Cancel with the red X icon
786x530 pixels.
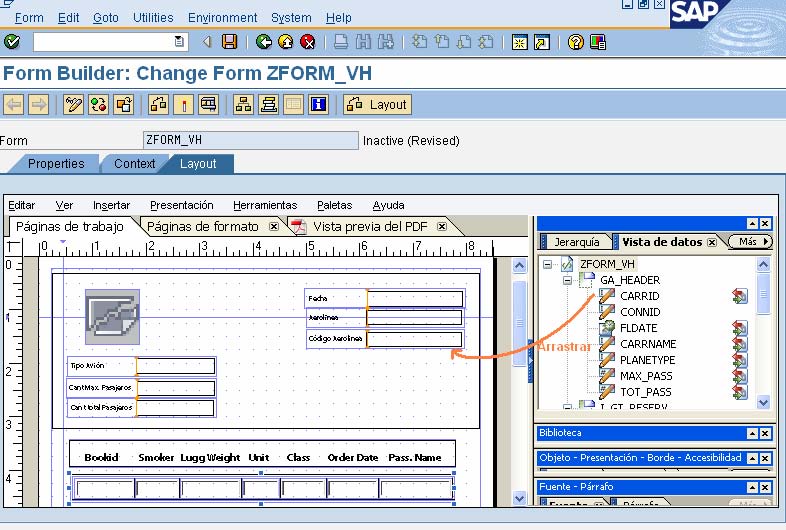(308, 42)
